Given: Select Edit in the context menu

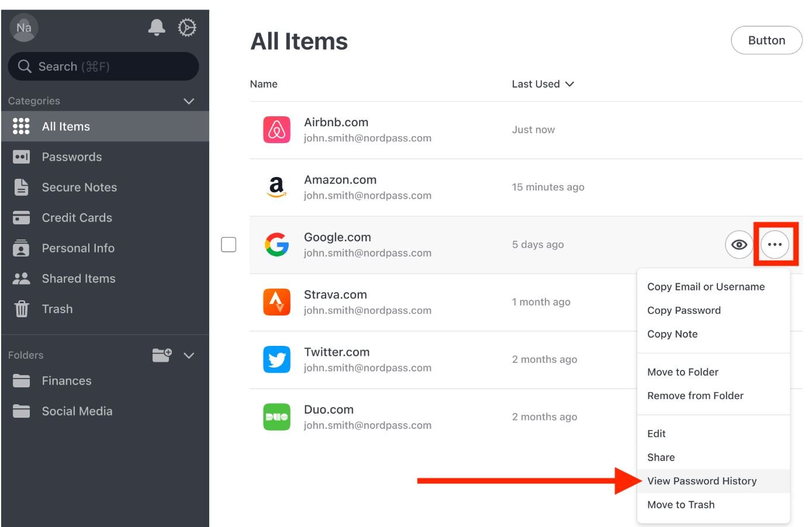Looking at the screenshot, I should [x=656, y=434].
